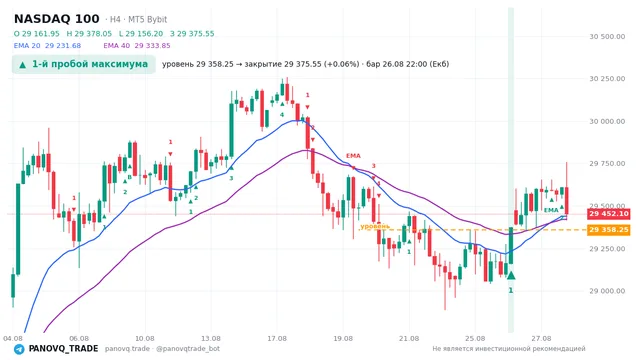Click the green signal number 4 near 17.08
Image resolution: width=640 pixels, height=360 pixels.
pos(282,115)
